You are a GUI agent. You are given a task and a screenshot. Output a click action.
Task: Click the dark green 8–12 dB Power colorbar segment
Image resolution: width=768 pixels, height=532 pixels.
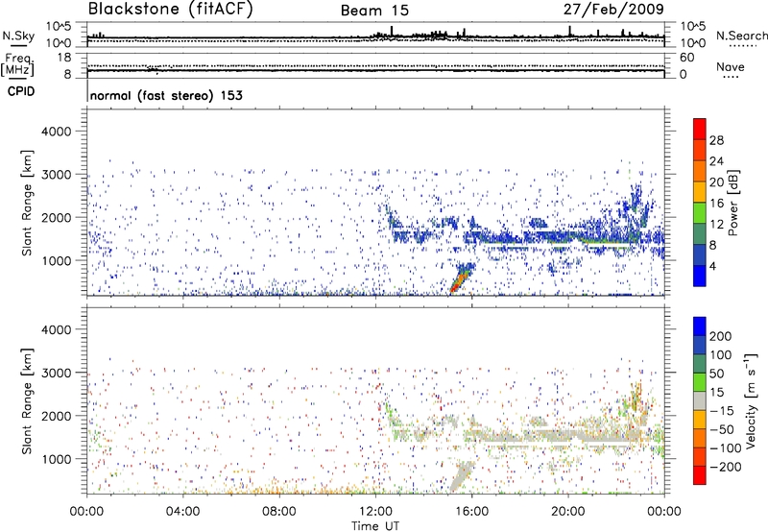(x=700, y=233)
